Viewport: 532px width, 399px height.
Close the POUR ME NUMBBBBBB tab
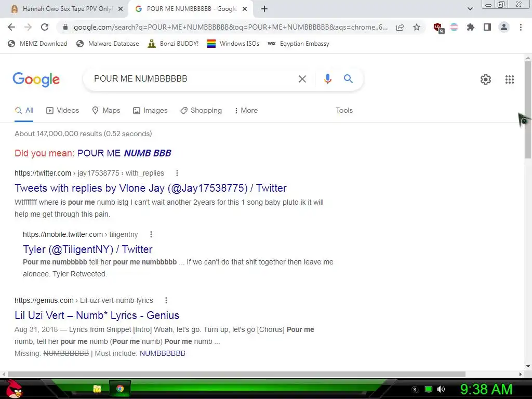pyautogui.click(x=245, y=9)
